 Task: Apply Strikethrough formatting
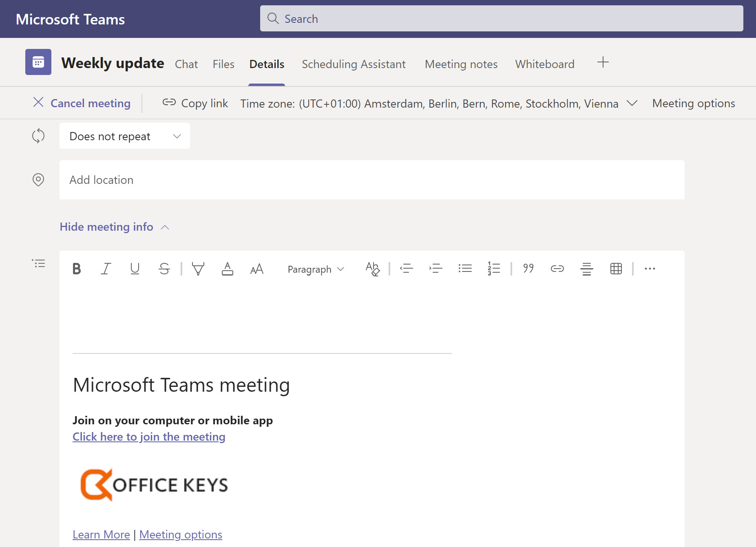point(164,269)
